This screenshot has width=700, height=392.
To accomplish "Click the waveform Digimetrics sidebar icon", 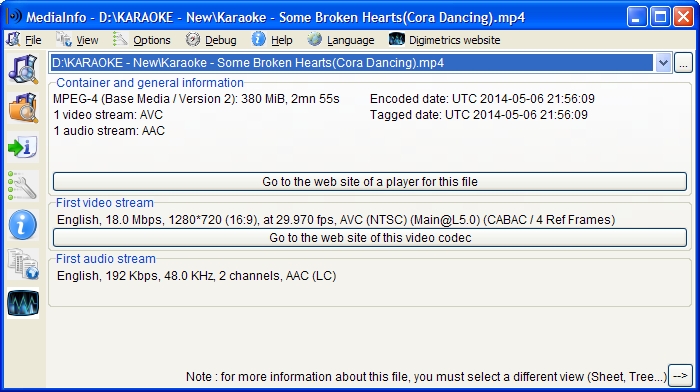I will [x=23, y=303].
